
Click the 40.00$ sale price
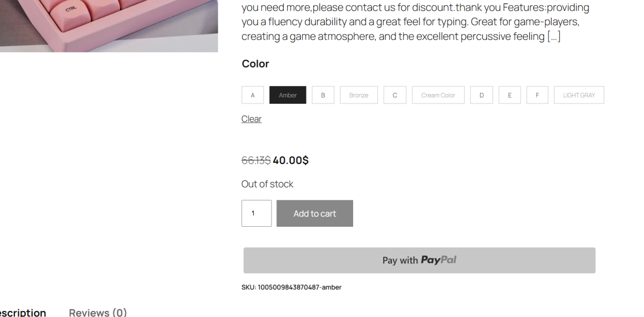pos(290,160)
